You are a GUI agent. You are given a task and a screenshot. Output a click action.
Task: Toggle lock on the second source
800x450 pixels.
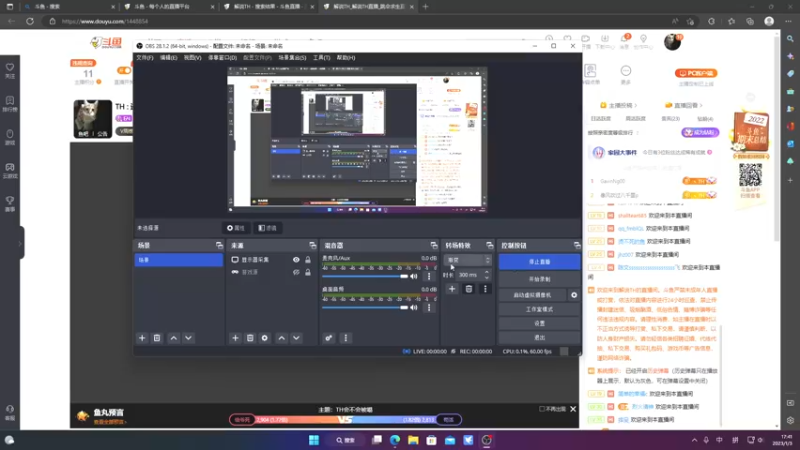click(x=308, y=272)
